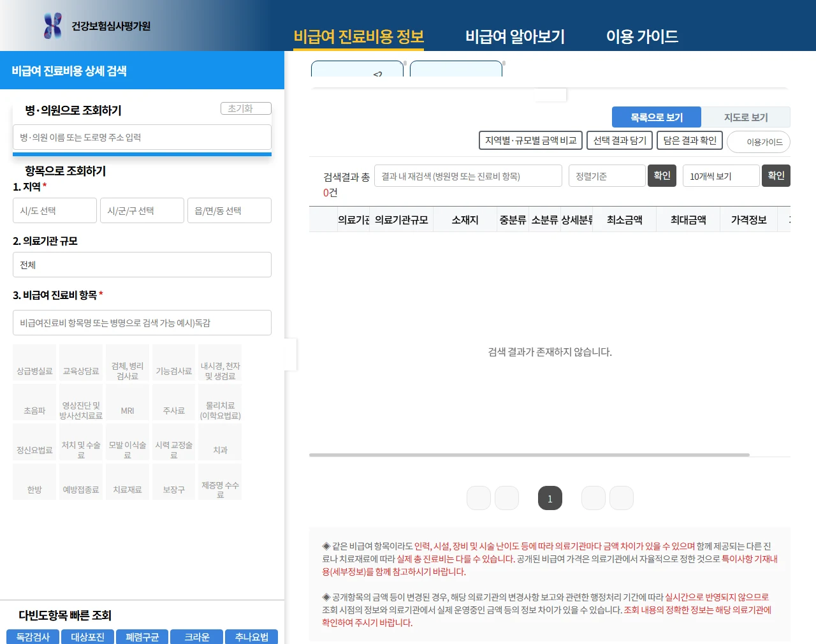Screen dimensions: 816x644
Task: Switch to 지도로 보기 map view
Action: [746, 117]
